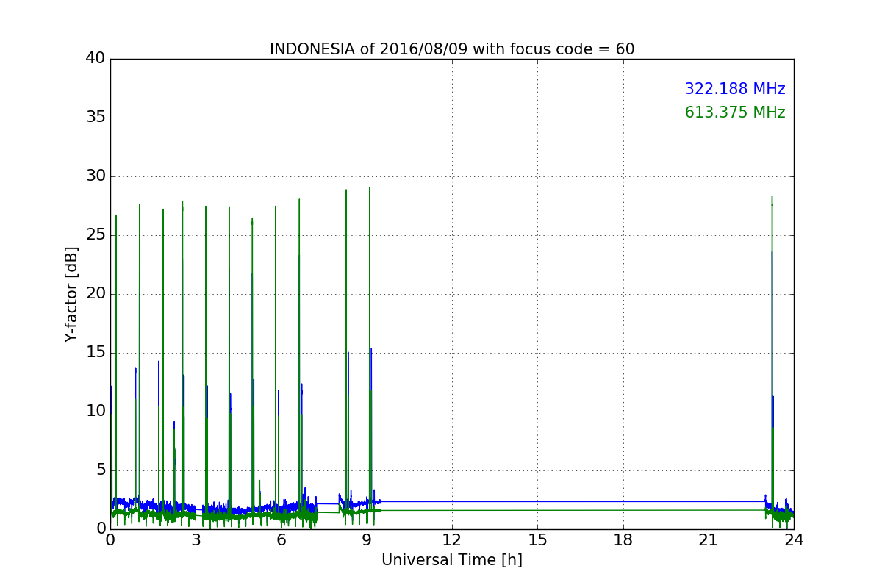
Task: Click y-axis tick label 35
Action: coord(95,118)
